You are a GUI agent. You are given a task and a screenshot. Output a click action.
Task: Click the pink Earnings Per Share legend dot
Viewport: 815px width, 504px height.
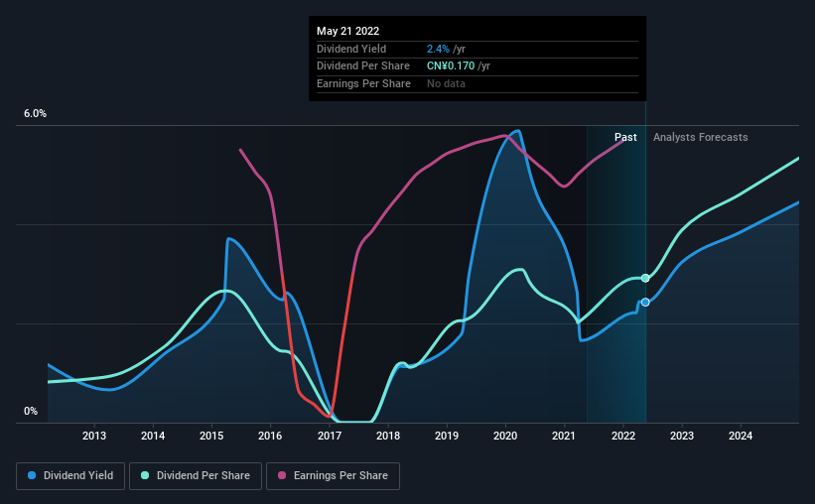pos(282,475)
